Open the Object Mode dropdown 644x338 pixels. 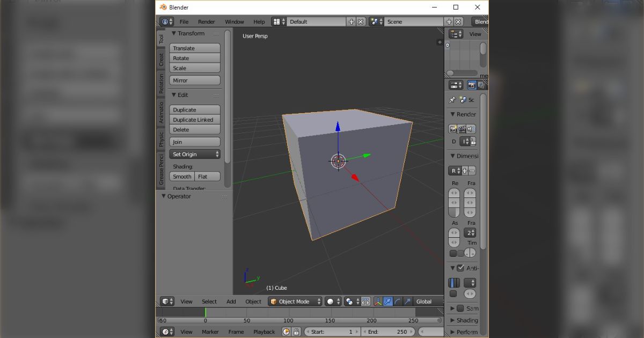(x=295, y=301)
